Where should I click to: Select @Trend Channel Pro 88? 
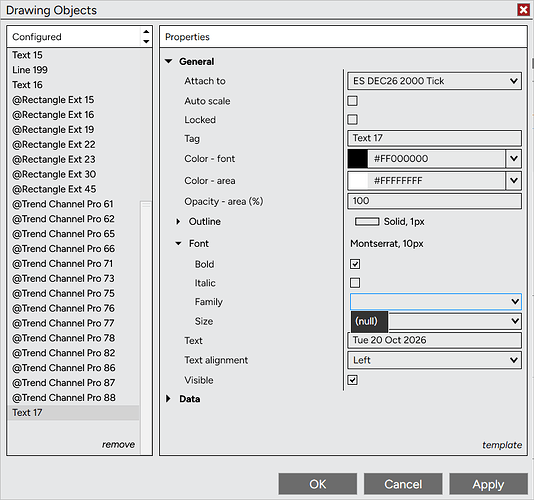(73, 398)
